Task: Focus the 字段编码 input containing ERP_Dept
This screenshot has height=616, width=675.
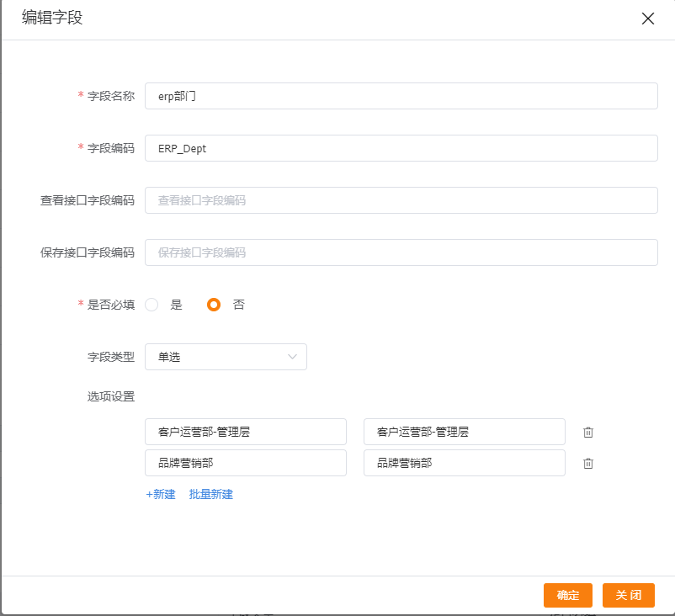Action: [x=401, y=148]
